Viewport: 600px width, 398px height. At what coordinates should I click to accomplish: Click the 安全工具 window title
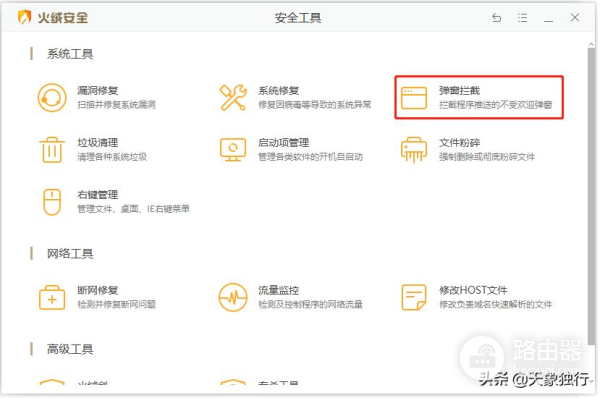pyautogui.click(x=298, y=18)
